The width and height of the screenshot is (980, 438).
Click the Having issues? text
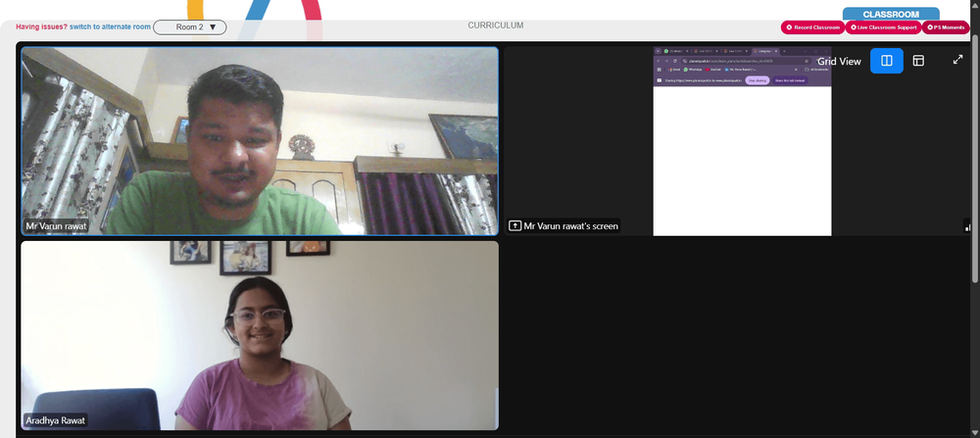(41, 26)
